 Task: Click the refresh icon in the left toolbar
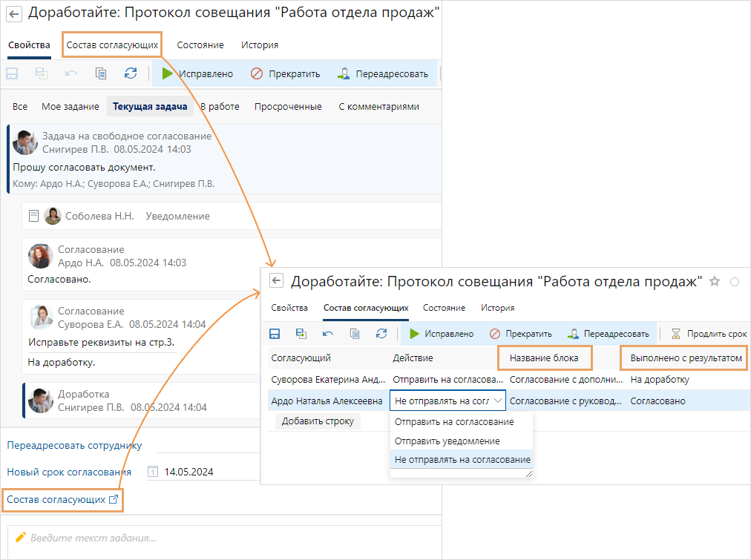click(131, 73)
